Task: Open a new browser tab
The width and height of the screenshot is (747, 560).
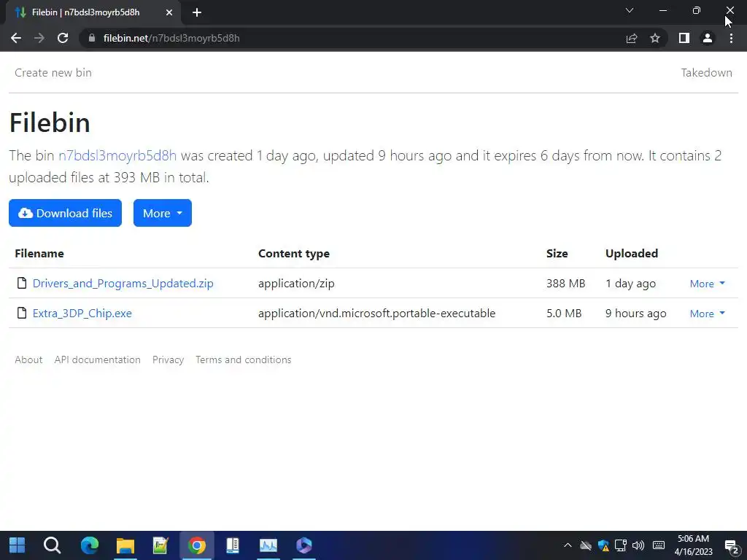Action: [197, 12]
